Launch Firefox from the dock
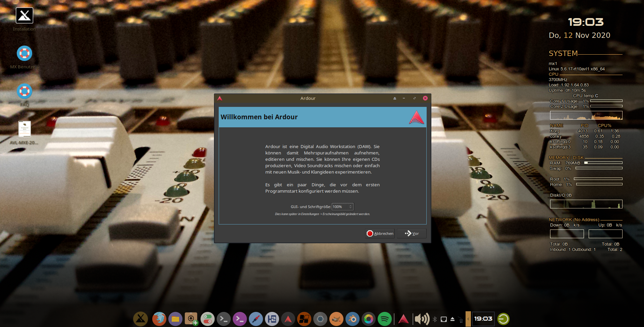644x327 pixels. pyautogui.click(x=159, y=319)
